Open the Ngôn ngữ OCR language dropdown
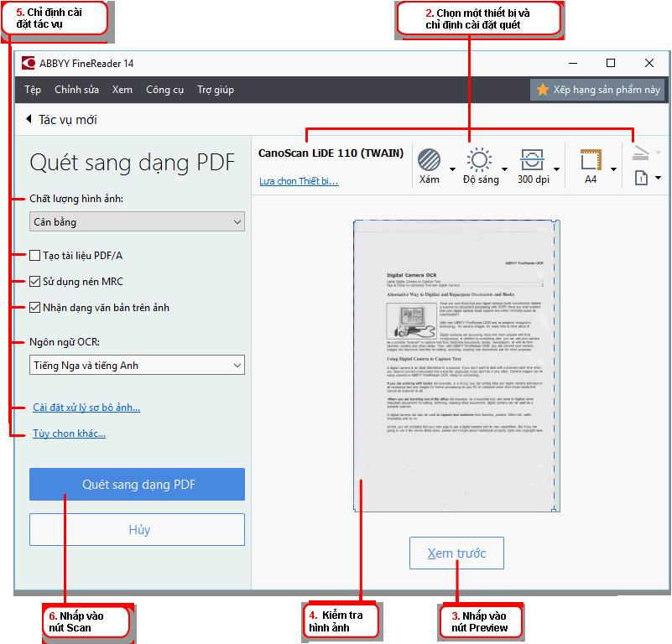The image size is (672, 644). (x=137, y=365)
